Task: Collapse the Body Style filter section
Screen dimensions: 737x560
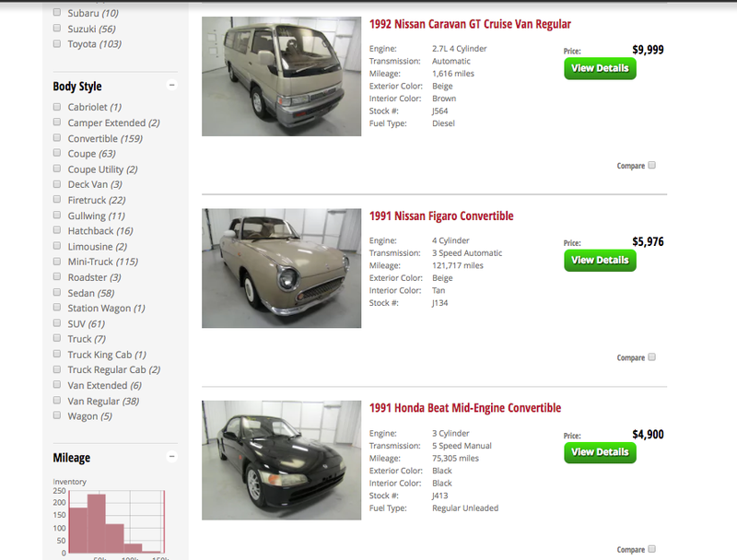Action: click(172, 85)
